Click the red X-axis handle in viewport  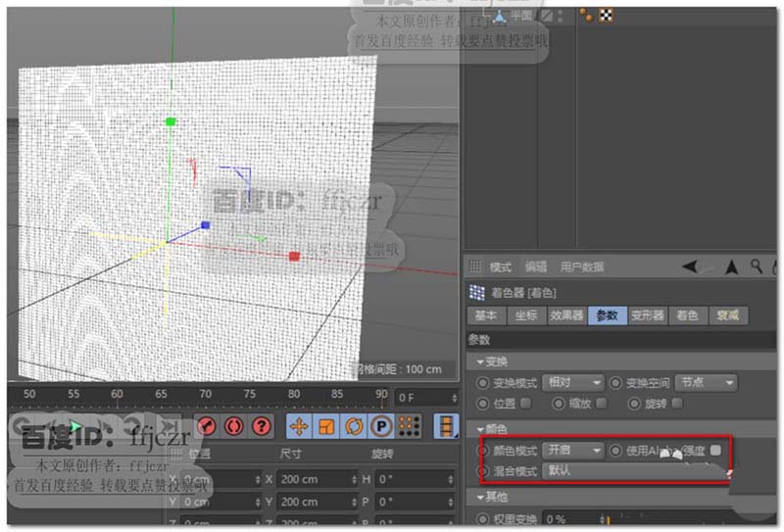[x=295, y=257]
